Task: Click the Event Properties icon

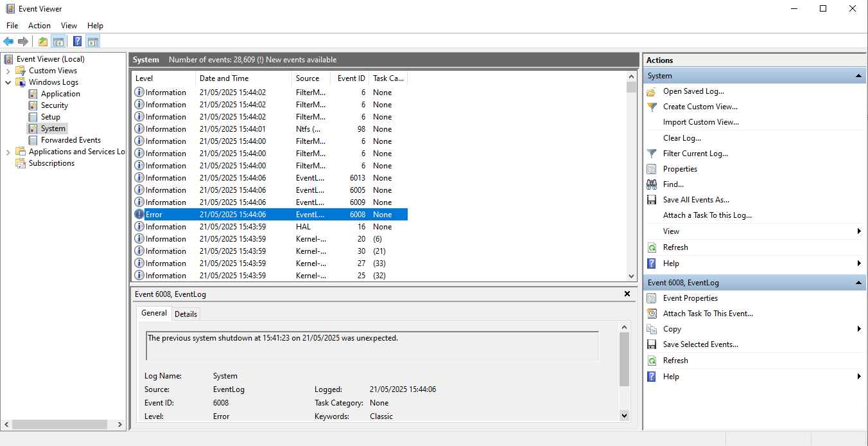Action: point(652,298)
